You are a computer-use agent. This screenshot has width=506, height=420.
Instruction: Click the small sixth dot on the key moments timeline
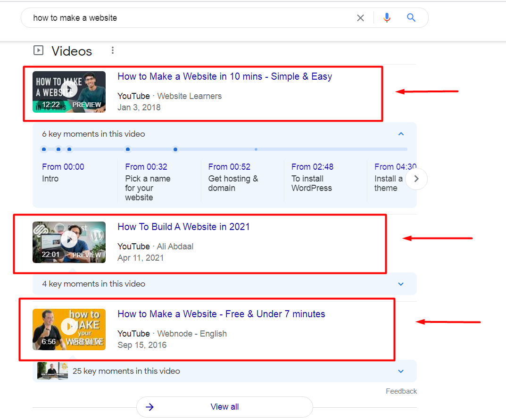(x=256, y=149)
